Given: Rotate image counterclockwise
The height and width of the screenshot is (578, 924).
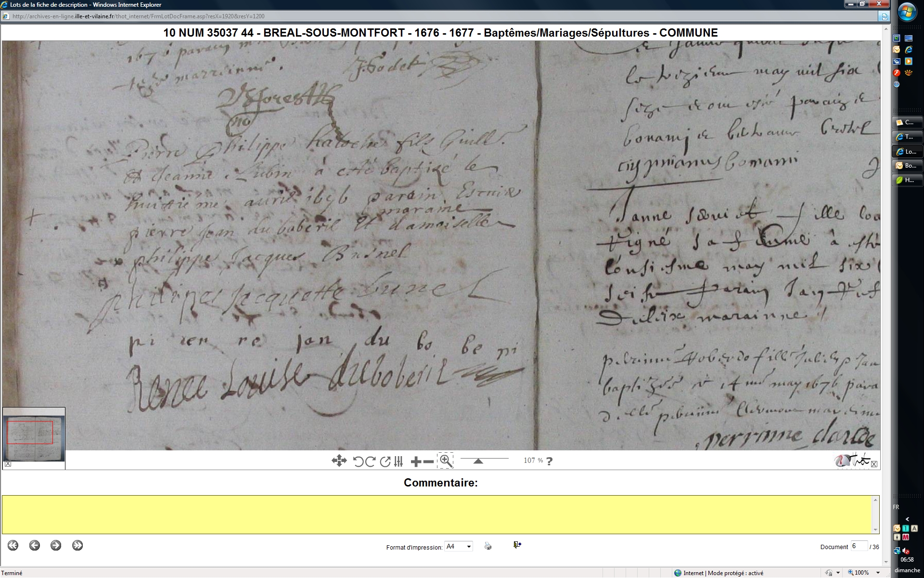Looking at the screenshot, I should tap(358, 461).
